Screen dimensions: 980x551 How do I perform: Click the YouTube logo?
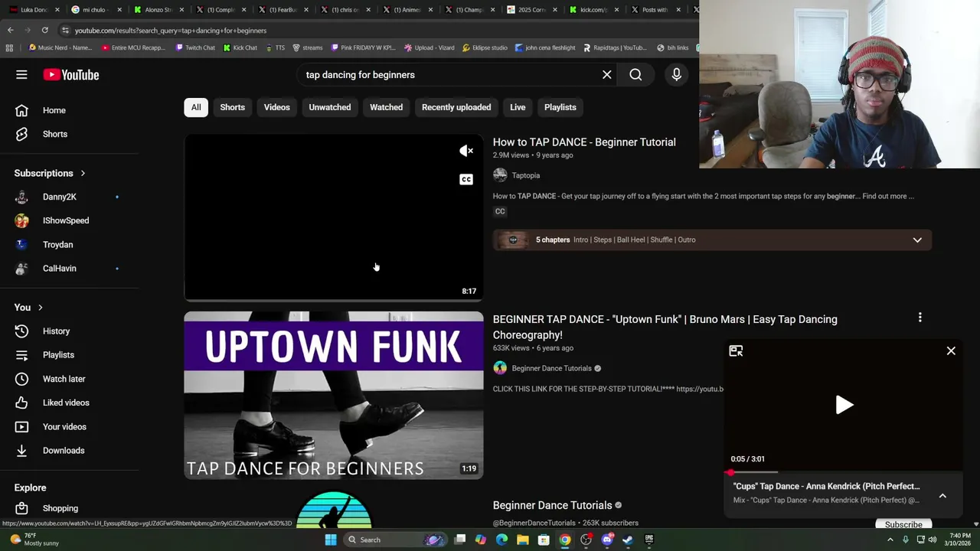(x=71, y=74)
